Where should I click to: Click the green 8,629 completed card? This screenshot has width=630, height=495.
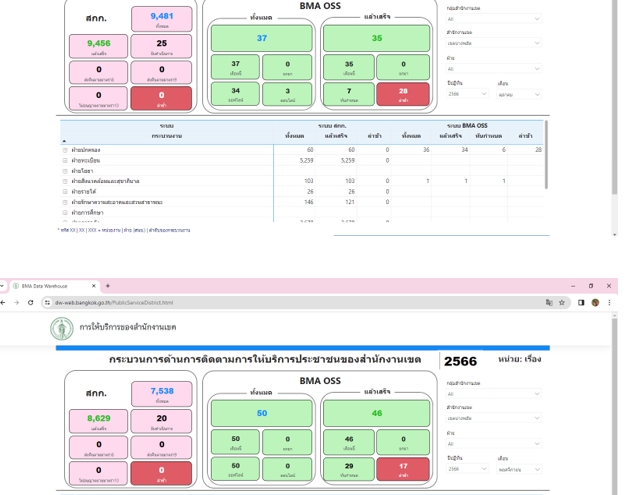[x=98, y=420]
